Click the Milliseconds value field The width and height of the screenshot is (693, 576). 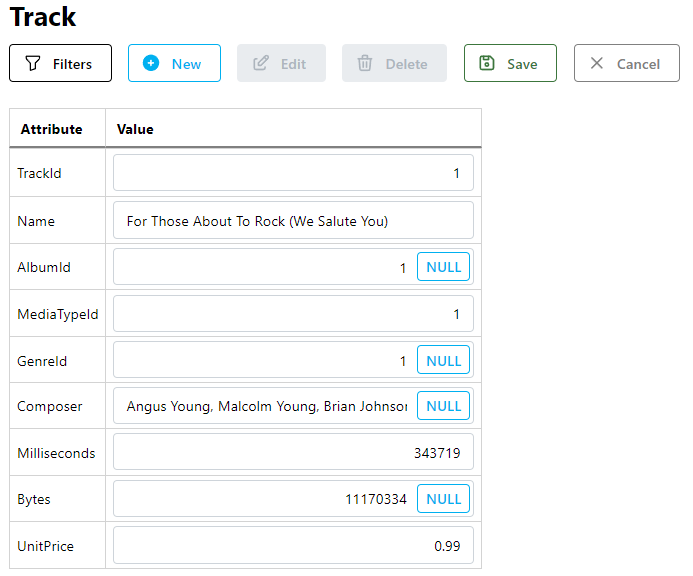[x=293, y=452]
